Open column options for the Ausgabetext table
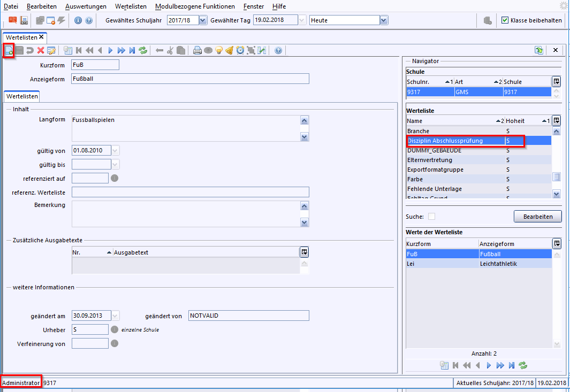The width and height of the screenshot is (570, 392). click(x=304, y=252)
